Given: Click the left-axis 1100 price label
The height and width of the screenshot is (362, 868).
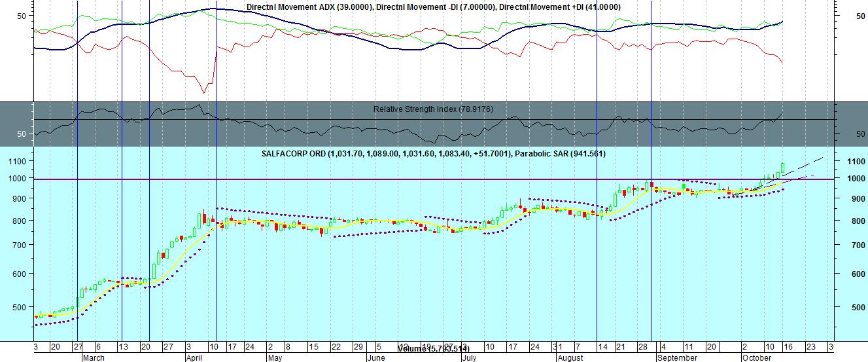Looking at the screenshot, I should 18,161.
